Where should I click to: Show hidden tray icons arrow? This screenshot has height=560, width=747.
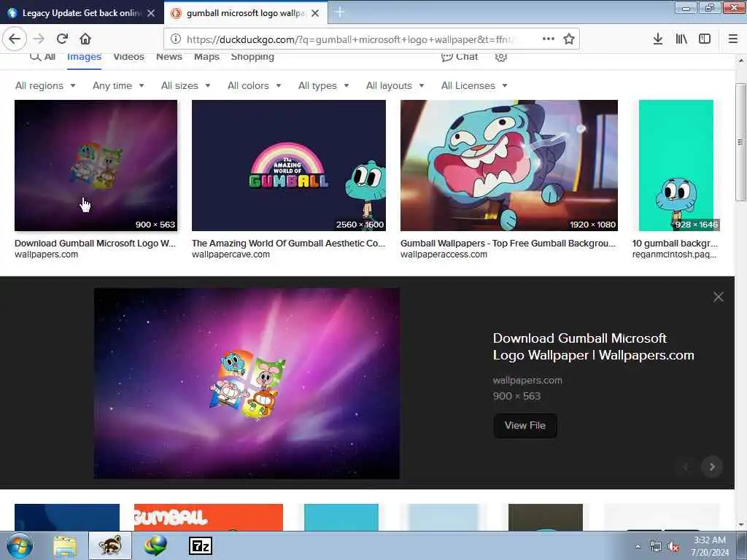(638, 547)
